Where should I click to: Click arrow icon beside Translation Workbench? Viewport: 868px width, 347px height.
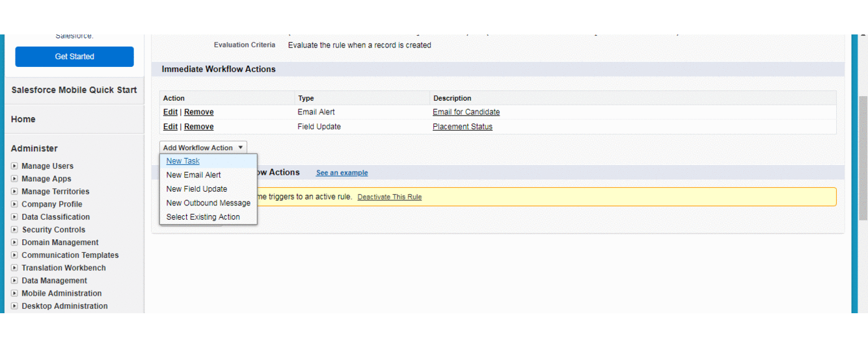point(14,268)
